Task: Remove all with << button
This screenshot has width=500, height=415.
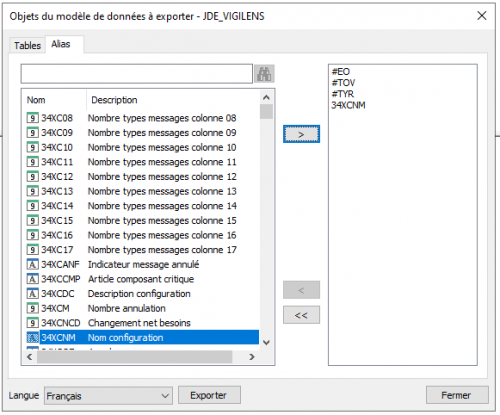Action: coord(301,315)
